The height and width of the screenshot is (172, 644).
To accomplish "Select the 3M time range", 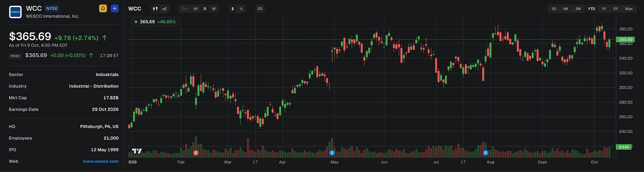I will point(578,8).
